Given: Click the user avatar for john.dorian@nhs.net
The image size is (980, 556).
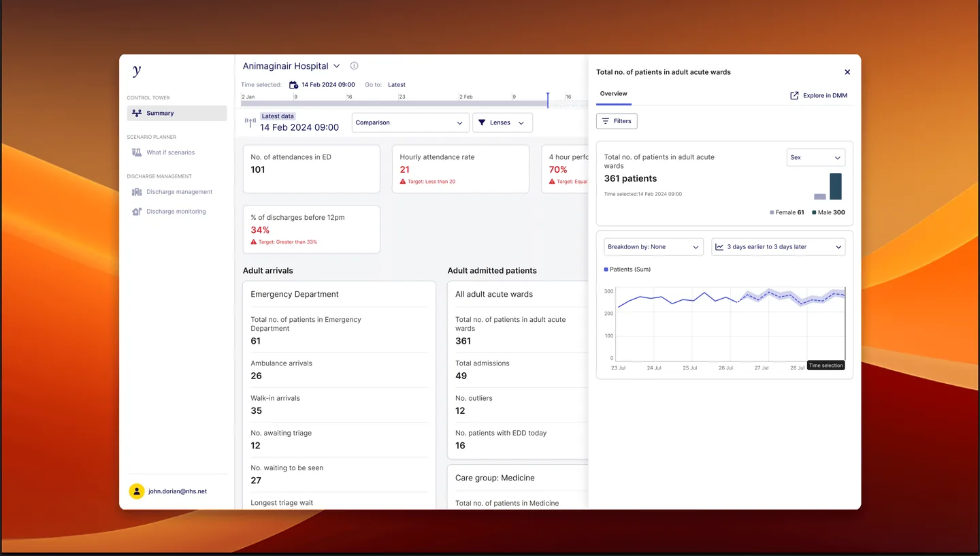Looking at the screenshot, I should 137,491.
